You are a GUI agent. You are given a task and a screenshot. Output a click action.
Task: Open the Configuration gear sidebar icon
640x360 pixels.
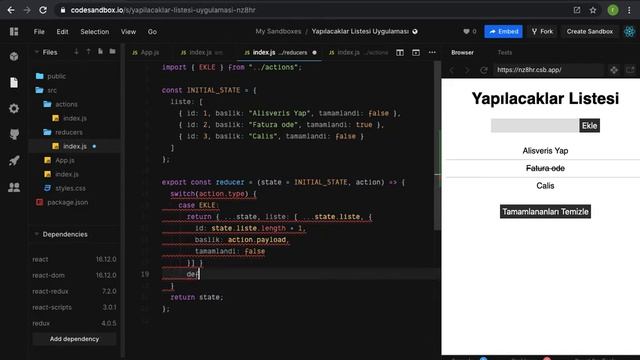click(14, 109)
